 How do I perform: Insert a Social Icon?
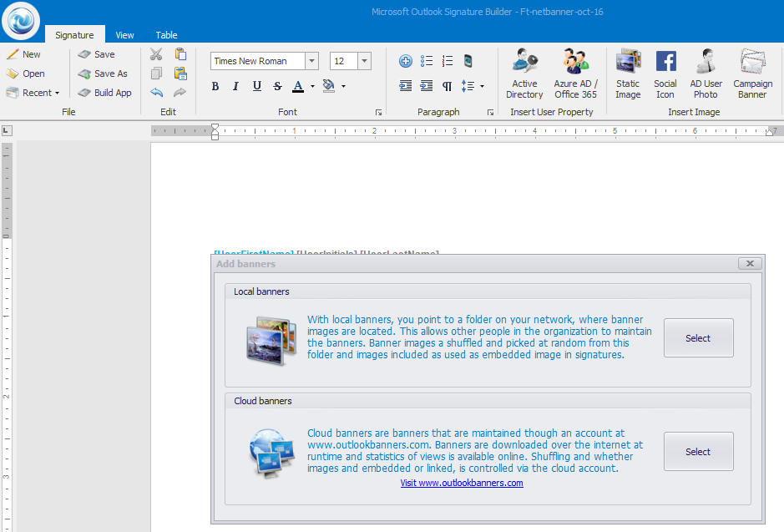pyautogui.click(x=665, y=74)
